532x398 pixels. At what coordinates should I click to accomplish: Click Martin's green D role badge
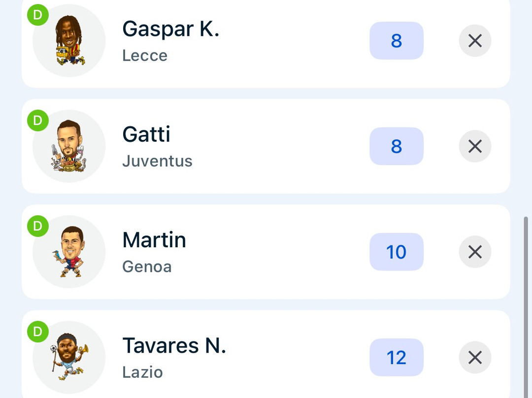(38, 227)
